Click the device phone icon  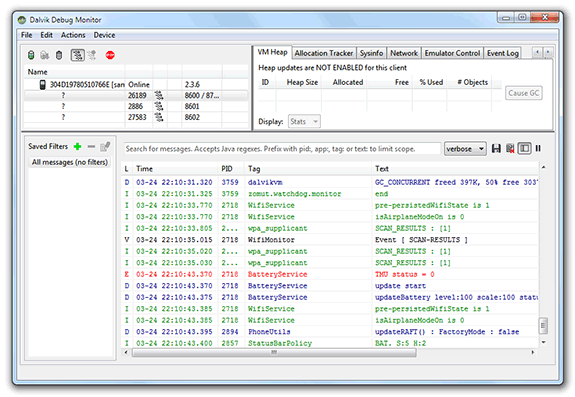43,85
